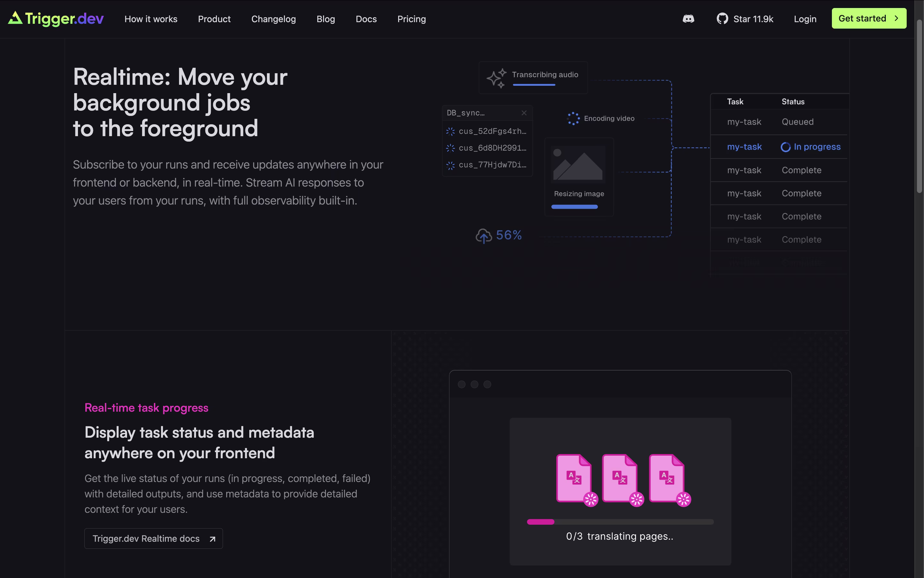This screenshot has width=924, height=578.
Task: Open the Pricing page
Action: (x=412, y=19)
